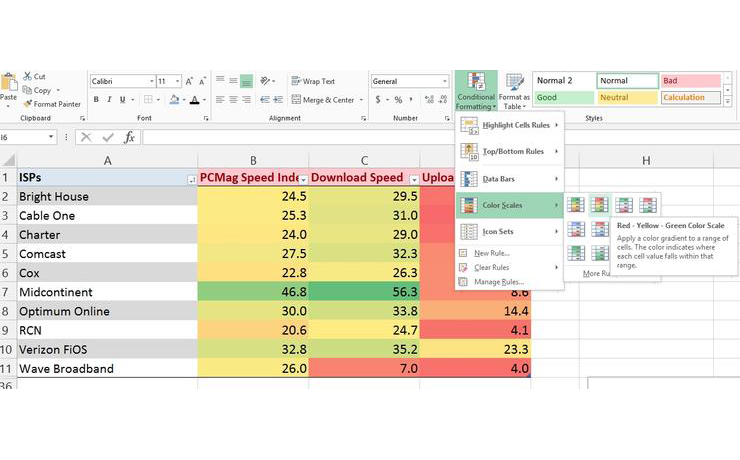
Task: Open the Font group dialog launcher
Action: coord(206,118)
